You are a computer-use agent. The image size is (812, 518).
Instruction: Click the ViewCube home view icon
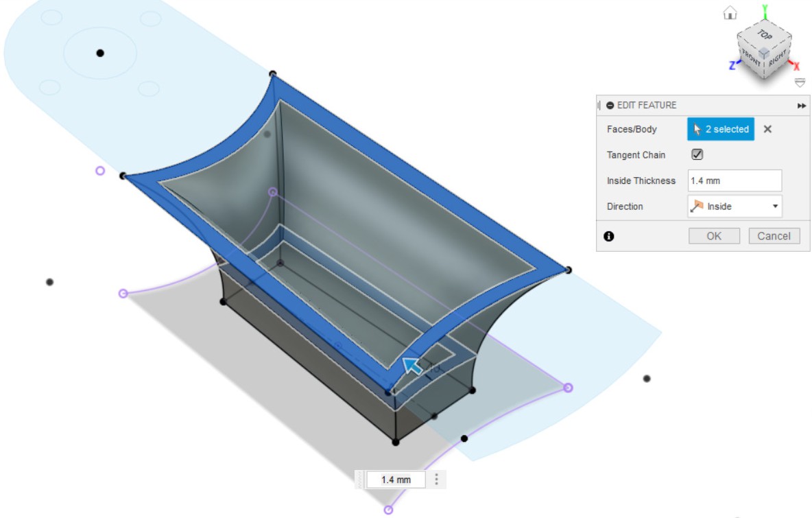click(730, 13)
